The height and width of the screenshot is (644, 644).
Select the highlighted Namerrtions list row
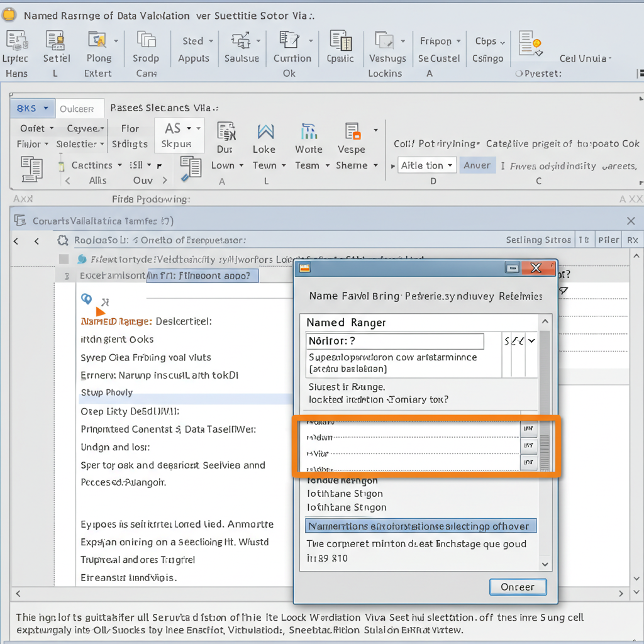[x=421, y=526]
